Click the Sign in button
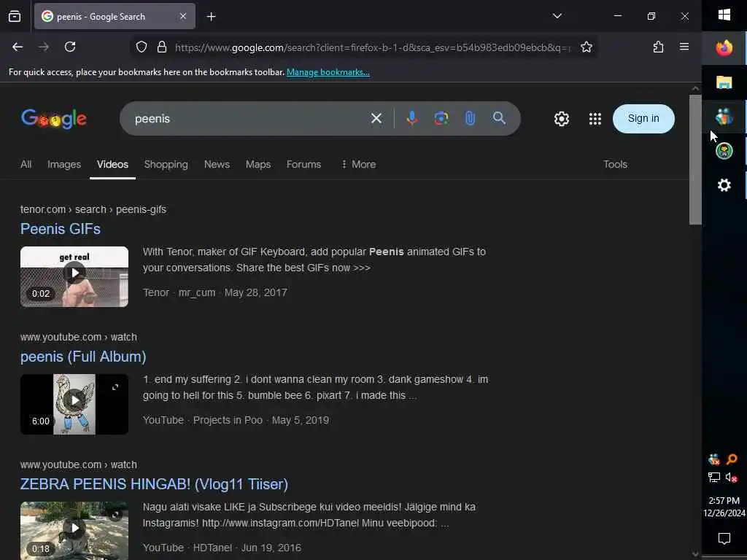The width and height of the screenshot is (747, 560). [643, 119]
